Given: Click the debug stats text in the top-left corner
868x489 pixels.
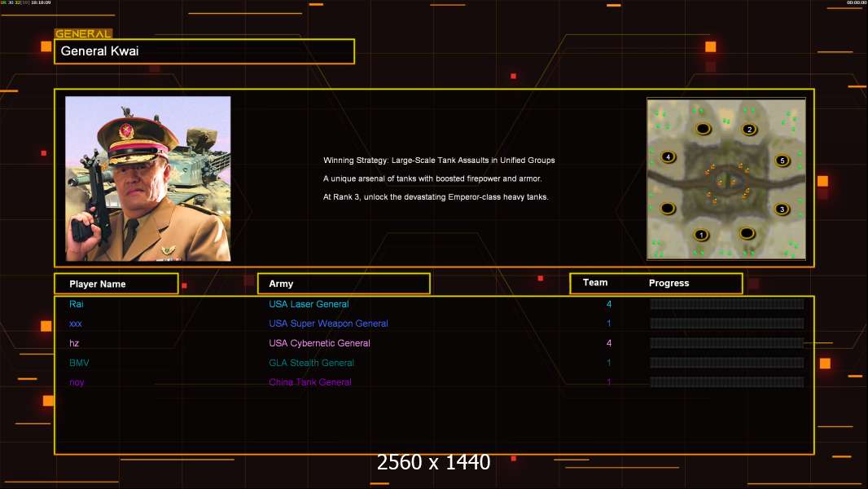Looking at the screenshot, I should (x=26, y=2).
